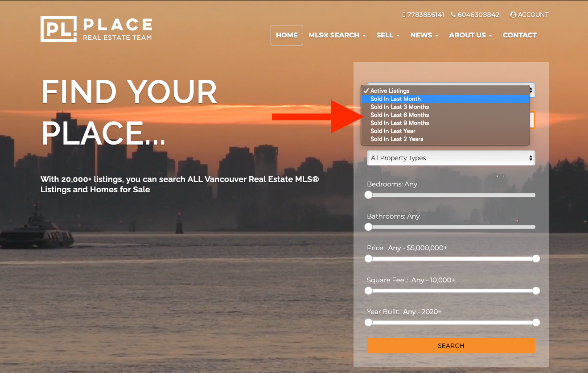Click the orange SEARCH button
This screenshot has width=588, height=373.
coord(451,346)
